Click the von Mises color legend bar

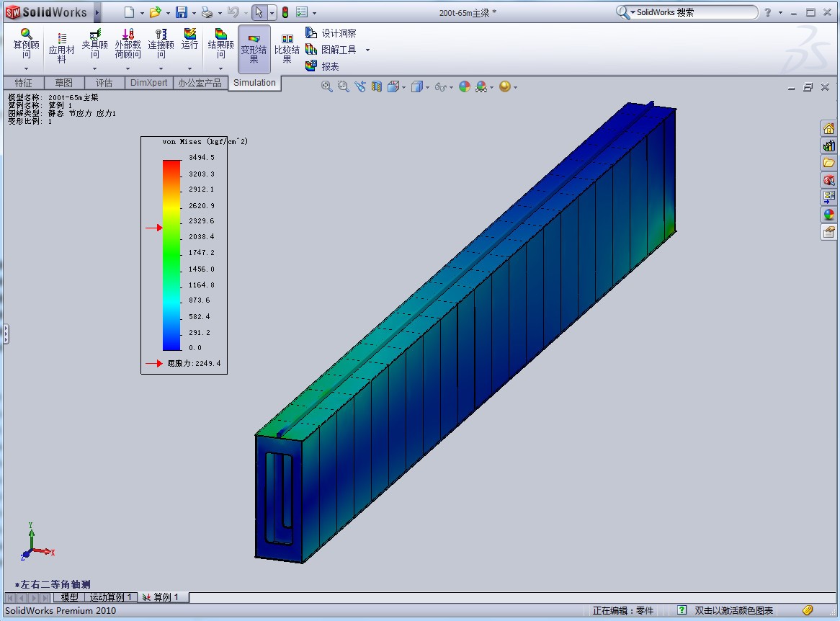pyautogui.click(x=171, y=254)
